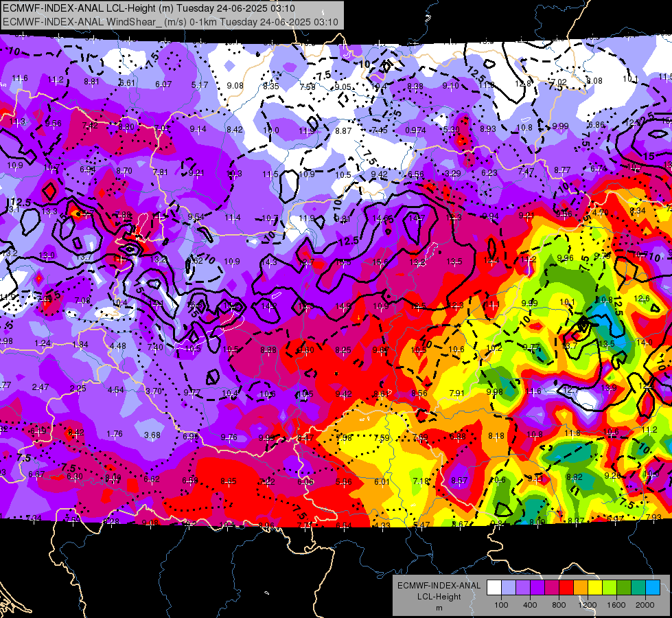Click legend title ECMWF-INDEX-ANAL
The image size is (672, 618).
tap(439, 586)
